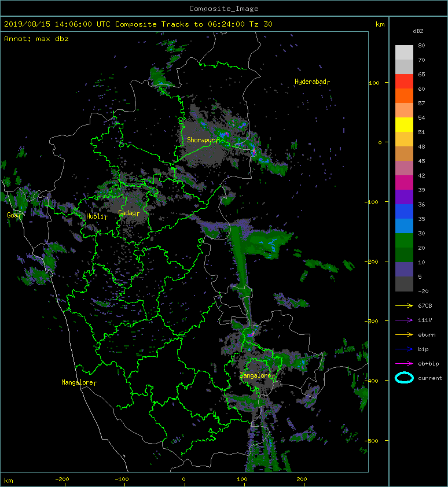Screen dimensions: 448x487
Task: Click the cyan 'current' ellipse symbol
Action: click(x=404, y=378)
